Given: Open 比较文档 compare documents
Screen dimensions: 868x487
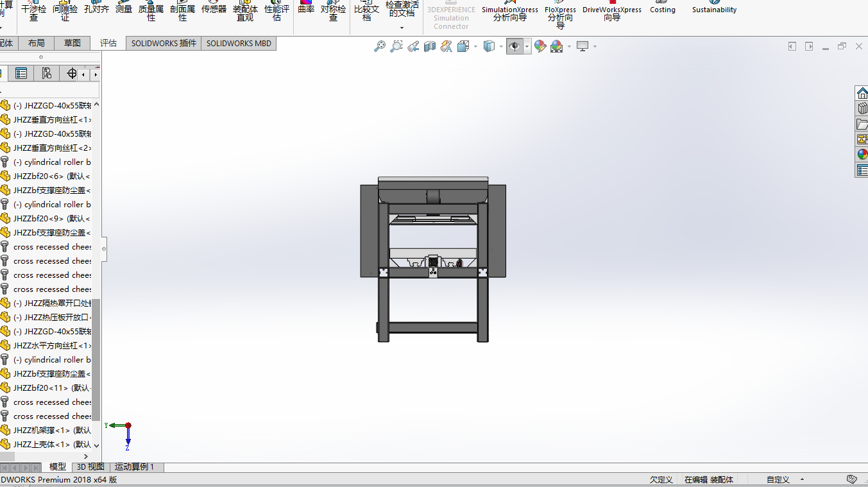Looking at the screenshot, I should (x=366, y=10).
